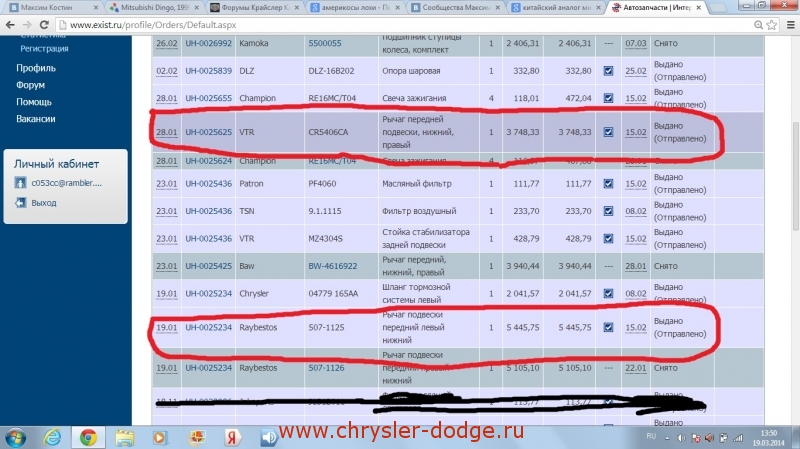Click the network signal icon in tray
This screenshot has width=800, height=449.
point(738,438)
